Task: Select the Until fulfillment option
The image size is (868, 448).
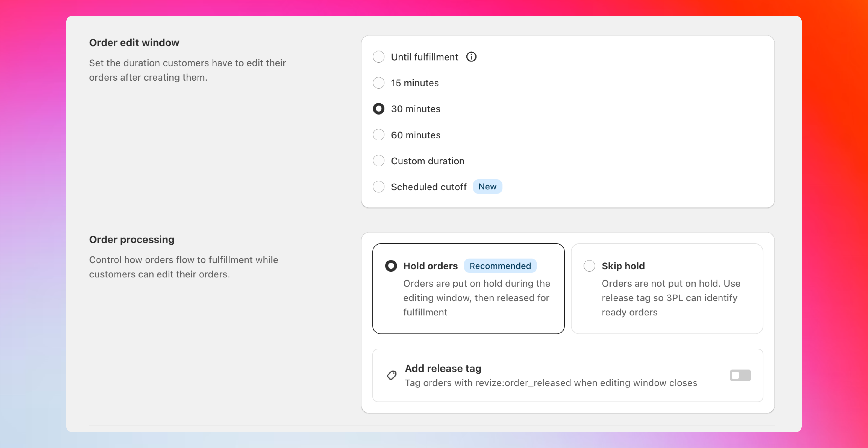Action: click(x=378, y=57)
